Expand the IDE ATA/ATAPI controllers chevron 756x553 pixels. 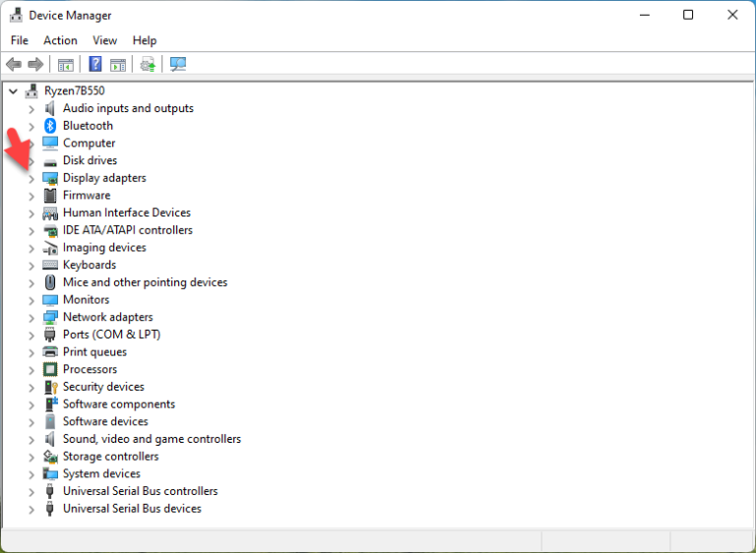point(31,231)
